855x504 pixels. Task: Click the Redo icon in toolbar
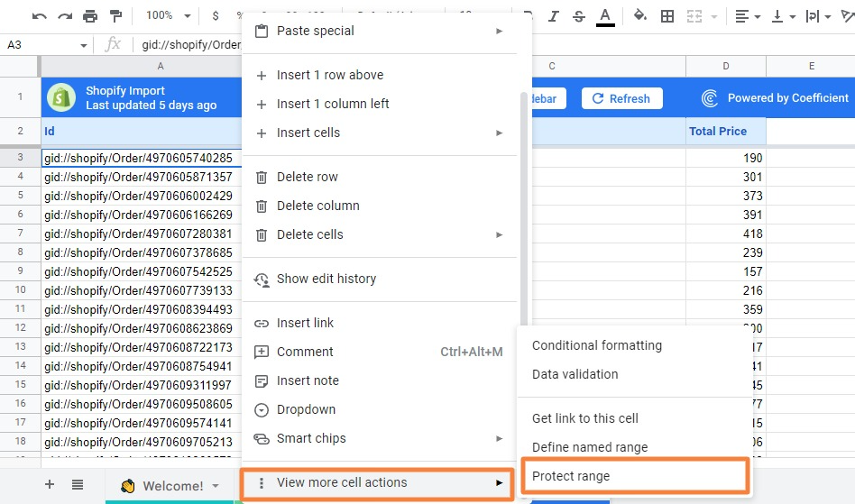(x=65, y=16)
